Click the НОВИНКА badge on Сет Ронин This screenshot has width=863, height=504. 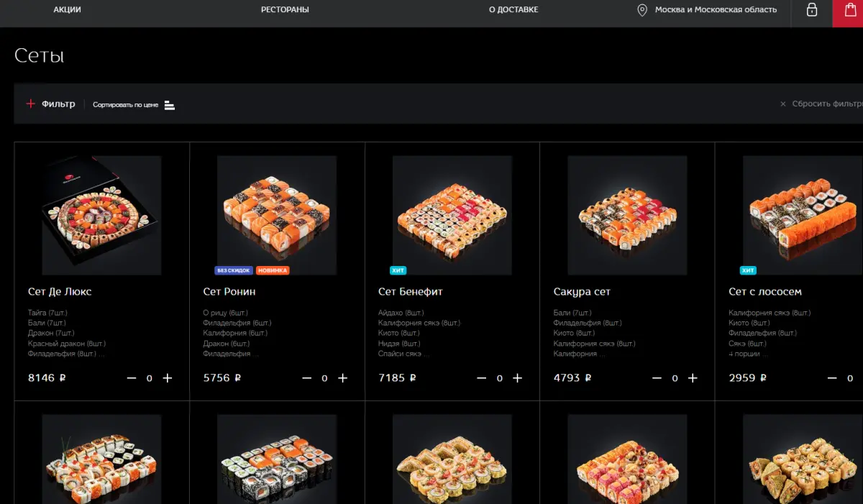tap(273, 270)
